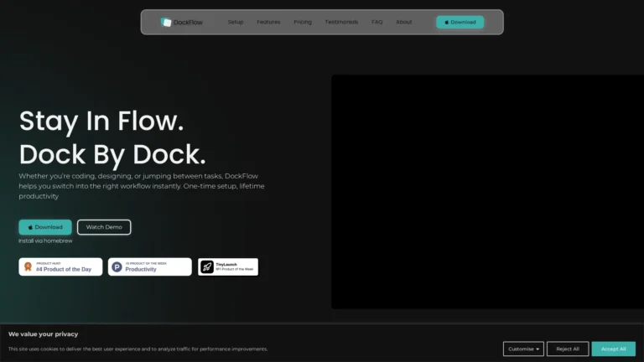644x362 pixels.
Task: Open the FAQ navigation link
Action: pos(377,22)
